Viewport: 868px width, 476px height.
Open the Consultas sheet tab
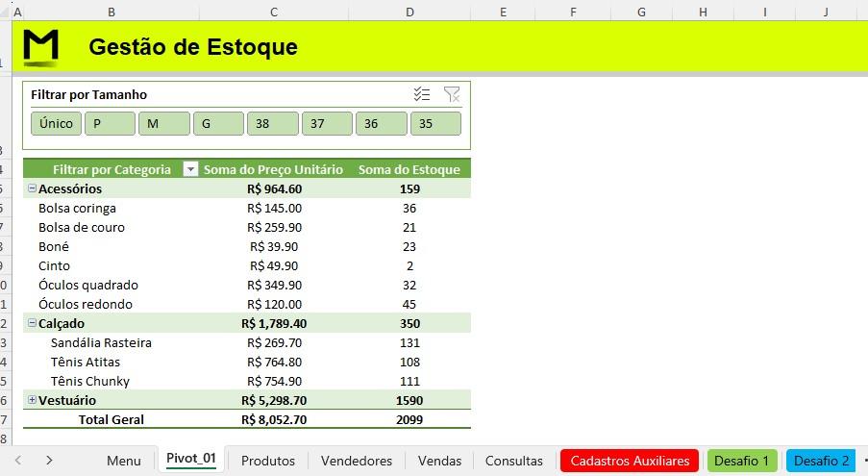pyautogui.click(x=513, y=461)
